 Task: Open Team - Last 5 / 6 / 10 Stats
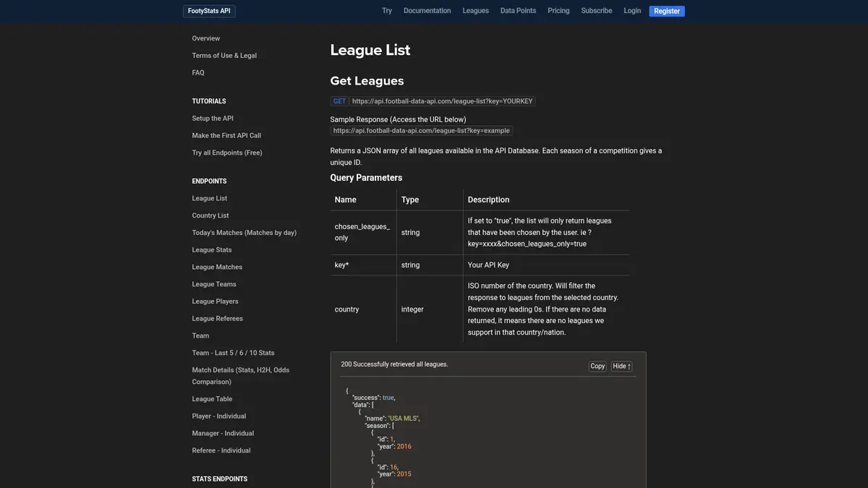pos(233,354)
